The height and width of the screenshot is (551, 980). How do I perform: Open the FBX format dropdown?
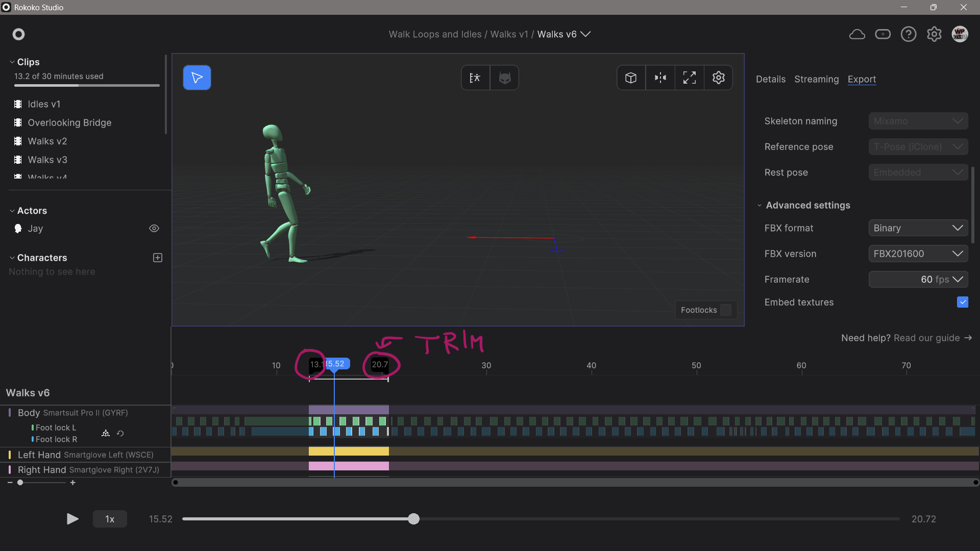918,228
